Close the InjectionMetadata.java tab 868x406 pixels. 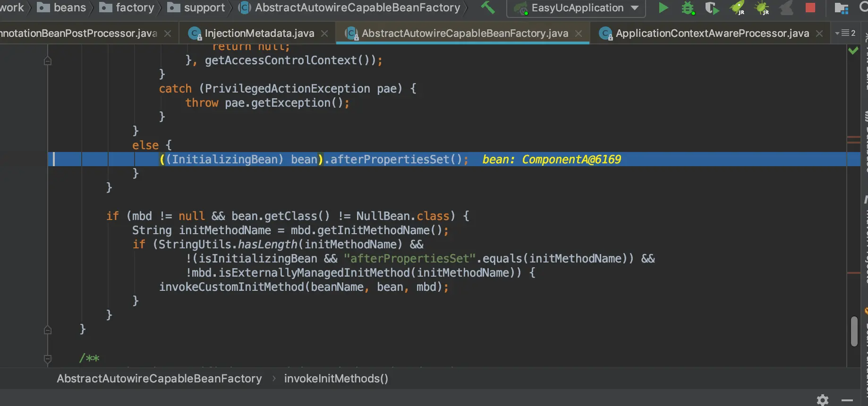[324, 34]
